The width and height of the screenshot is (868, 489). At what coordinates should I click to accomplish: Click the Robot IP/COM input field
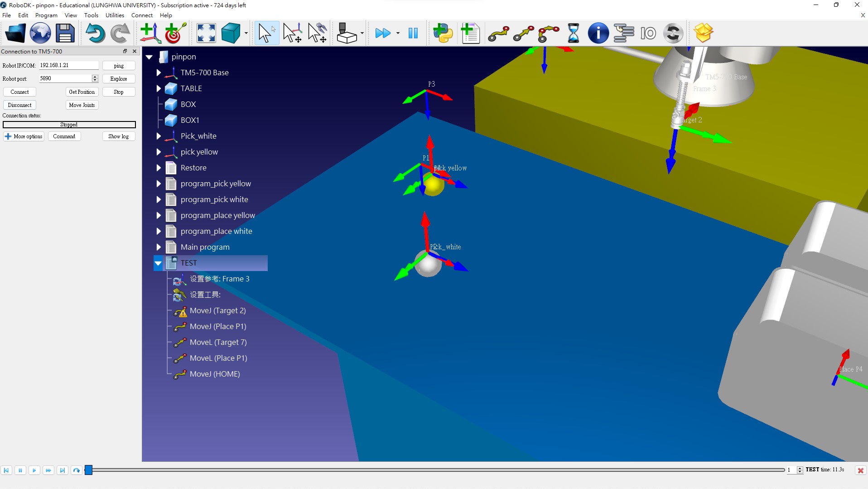(68, 66)
